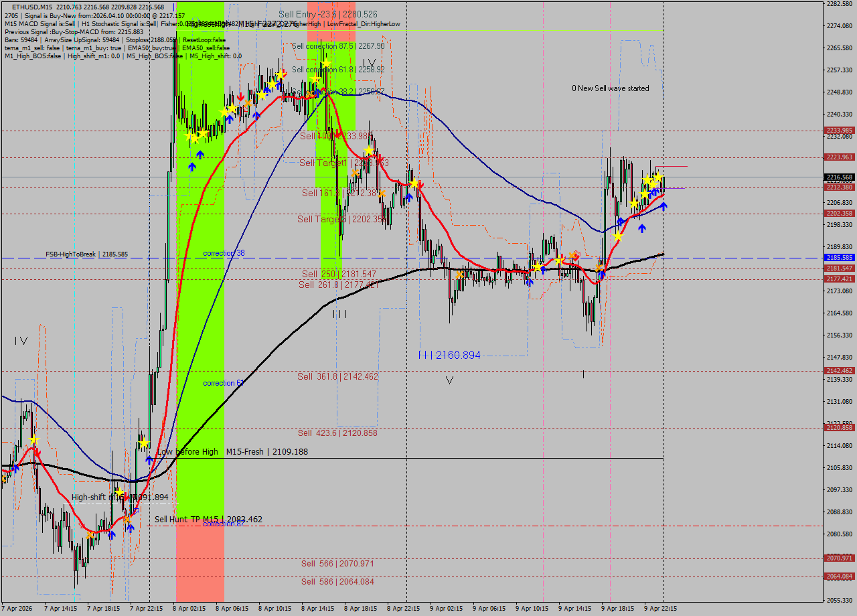Select the leftmost red down arrow at chart top

pos(240,97)
